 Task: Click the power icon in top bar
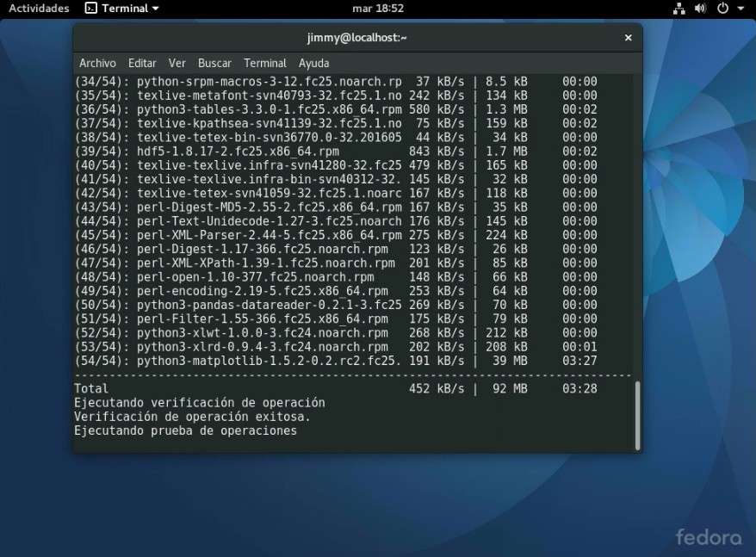pos(722,9)
